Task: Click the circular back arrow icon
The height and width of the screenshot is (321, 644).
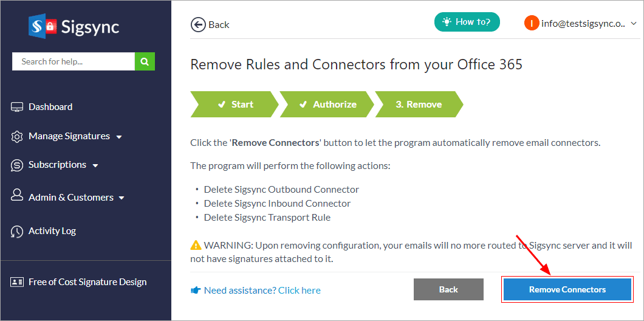Action: [198, 24]
